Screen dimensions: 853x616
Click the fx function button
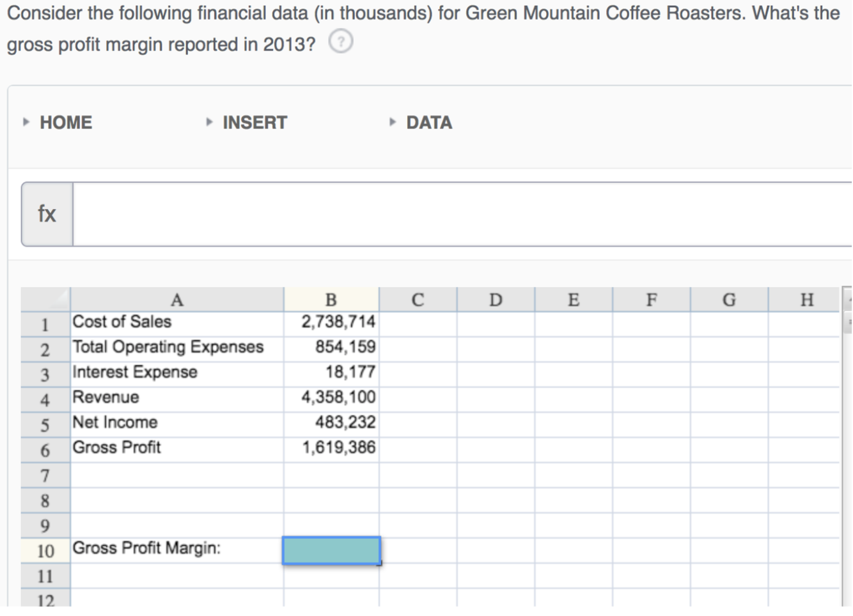tap(47, 214)
